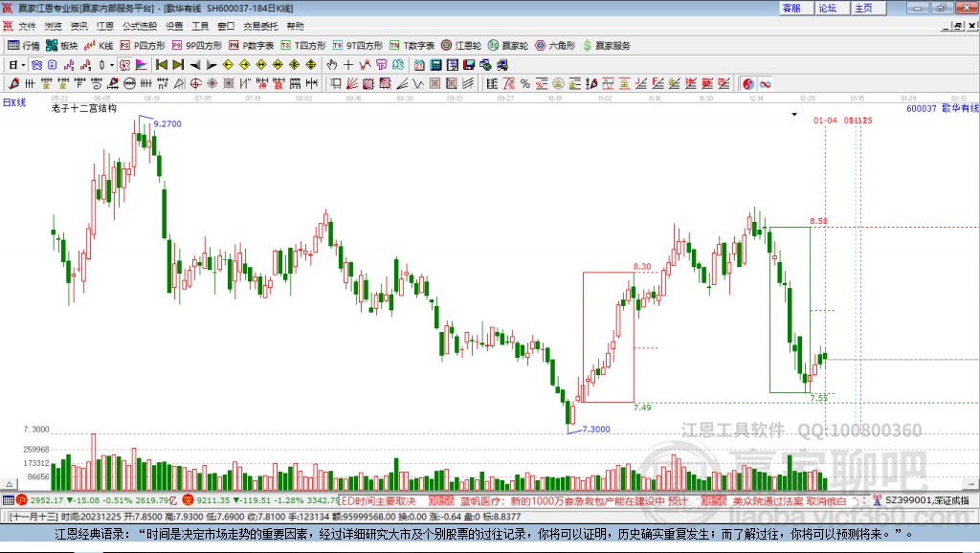Screen dimensions: 980x553
Task: Open the 赢家轮 wheel tool
Action: coord(508,46)
